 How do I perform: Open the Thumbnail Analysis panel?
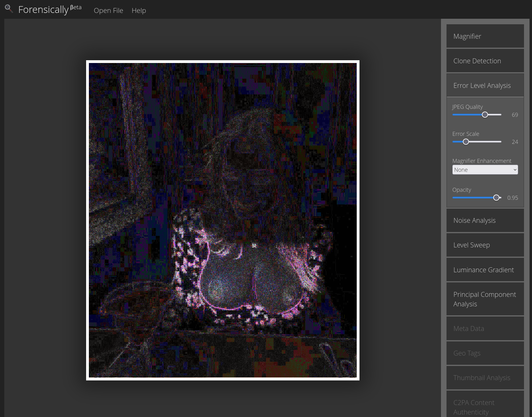coord(485,378)
